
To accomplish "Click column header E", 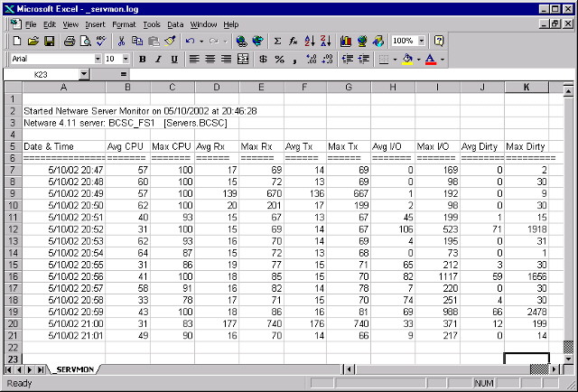I will [261, 87].
